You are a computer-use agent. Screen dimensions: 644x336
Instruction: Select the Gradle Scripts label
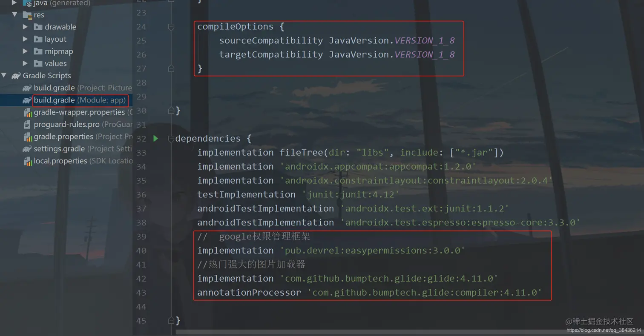click(x=47, y=76)
